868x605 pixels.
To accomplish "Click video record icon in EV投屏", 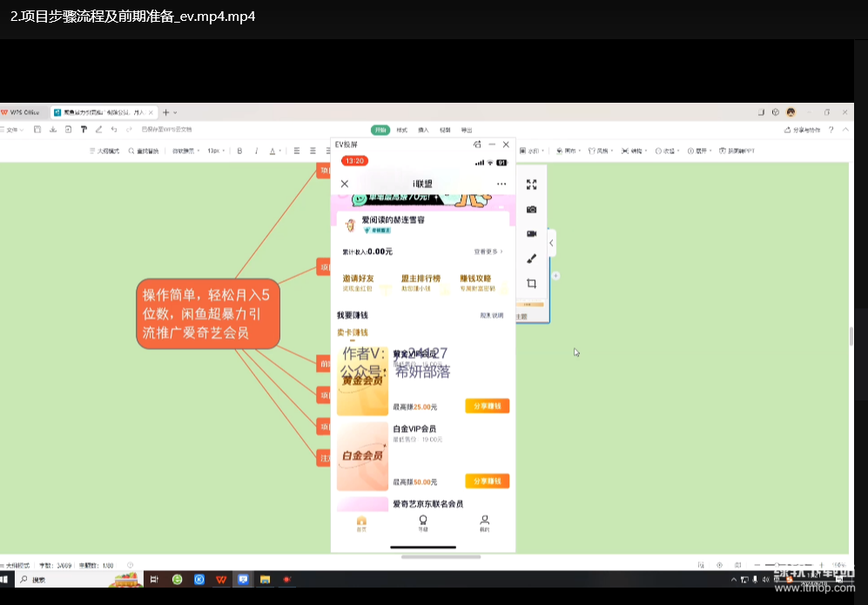I will pos(531,233).
